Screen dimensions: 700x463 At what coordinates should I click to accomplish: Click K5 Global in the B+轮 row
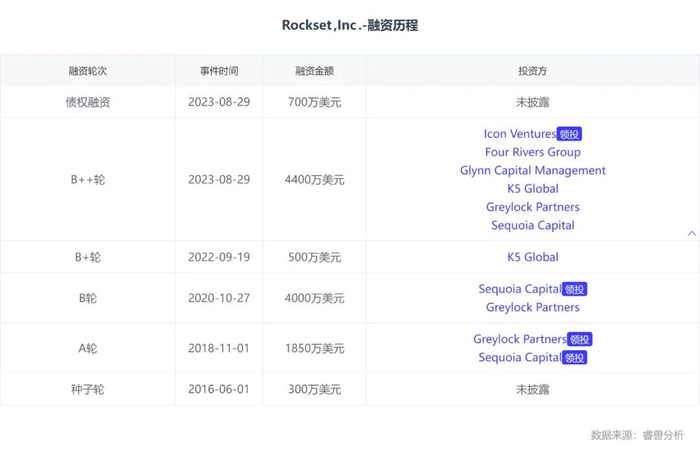tap(532, 257)
